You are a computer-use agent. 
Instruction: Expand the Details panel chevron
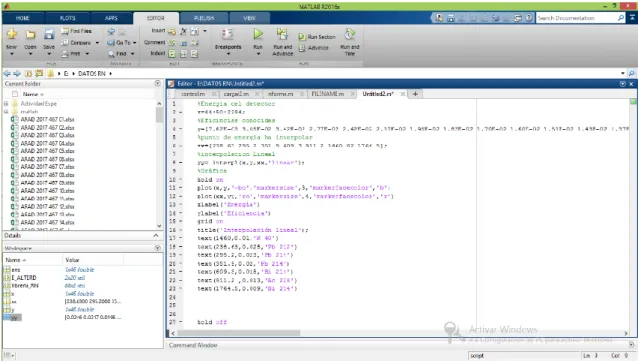pos(156,236)
